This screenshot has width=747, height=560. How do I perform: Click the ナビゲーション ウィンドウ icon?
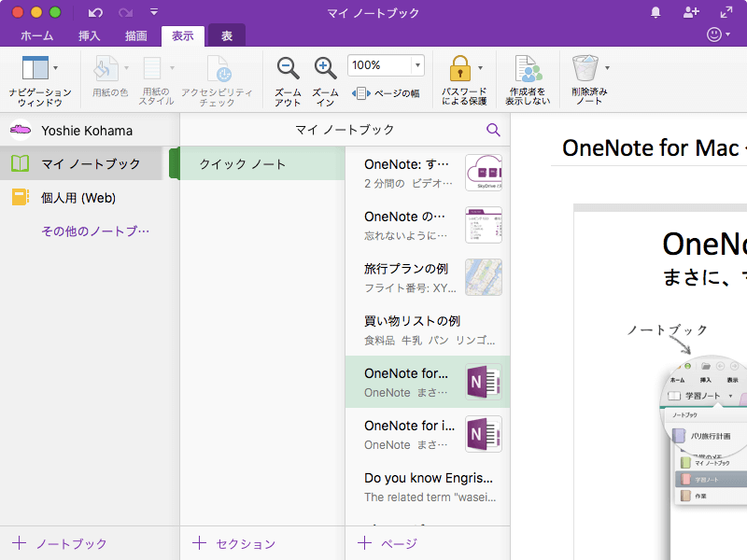click(x=35, y=68)
